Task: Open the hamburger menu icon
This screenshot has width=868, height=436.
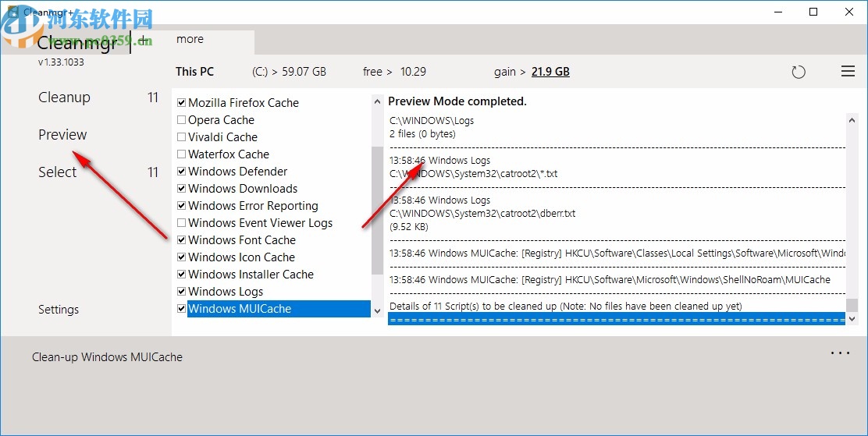Action: click(848, 72)
